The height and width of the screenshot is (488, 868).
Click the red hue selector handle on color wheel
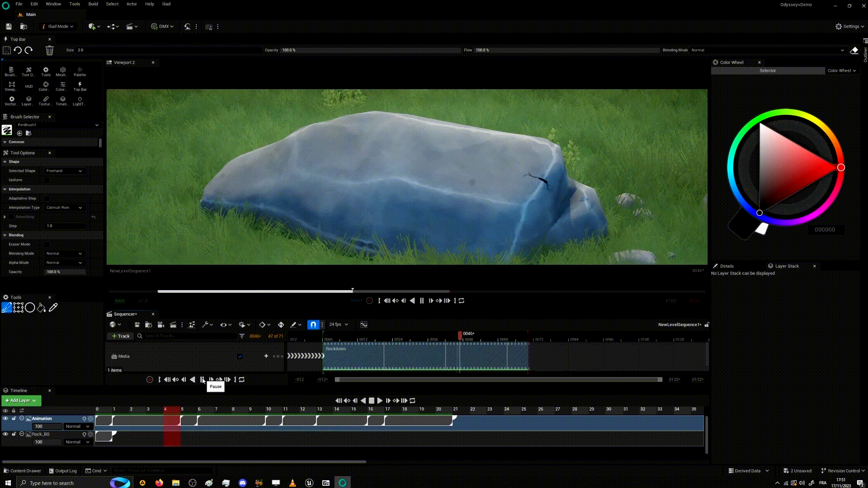click(x=841, y=168)
